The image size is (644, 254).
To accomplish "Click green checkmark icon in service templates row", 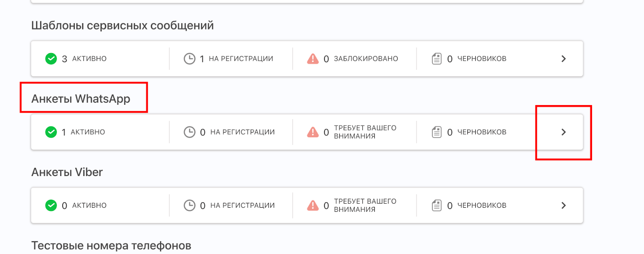I will [51, 59].
